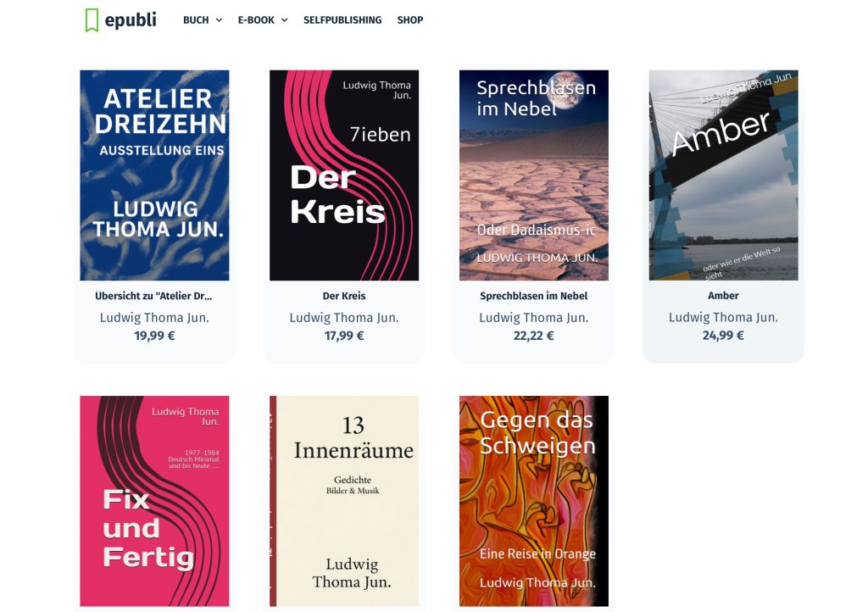Viewport: 868px width, 612px height.
Task: Go to the SHOP menu item
Action: 409,20
